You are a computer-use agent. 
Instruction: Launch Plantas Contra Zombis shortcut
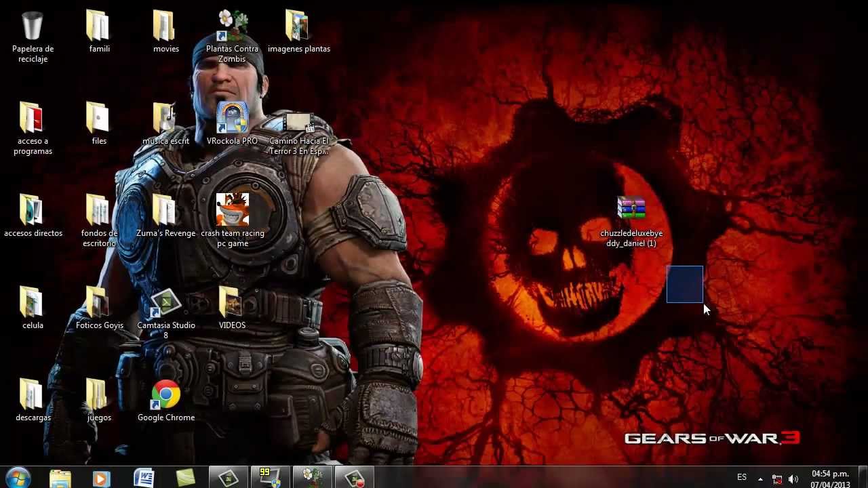tap(232, 37)
